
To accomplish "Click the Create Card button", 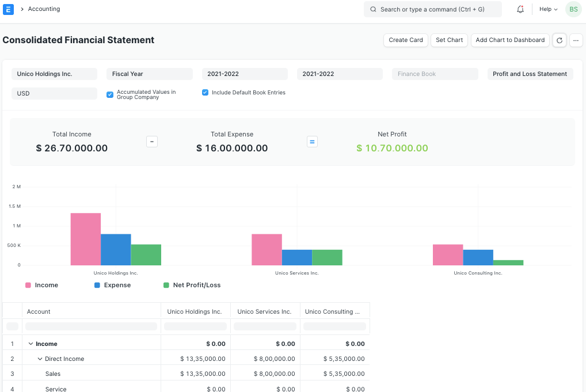I will coord(405,40).
